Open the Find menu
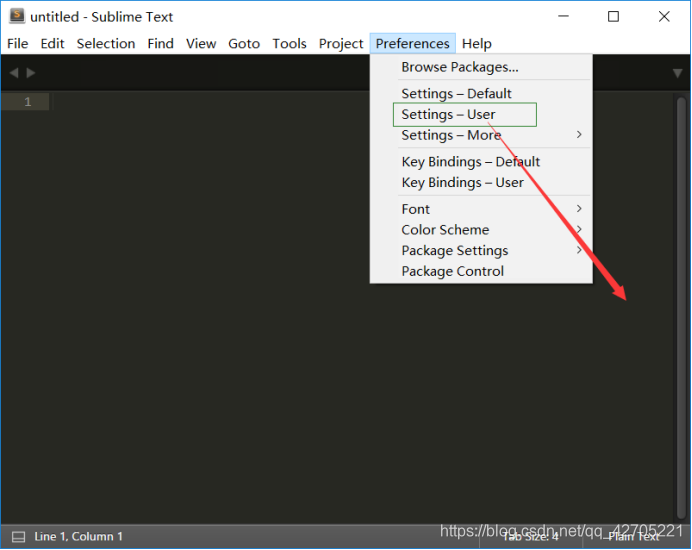Screen dimensions: 692x550 160,44
